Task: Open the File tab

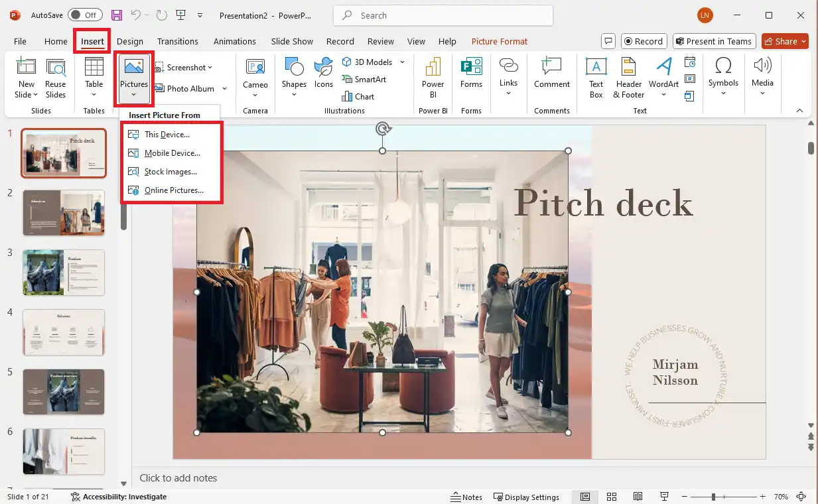Action: tap(20, 41)
